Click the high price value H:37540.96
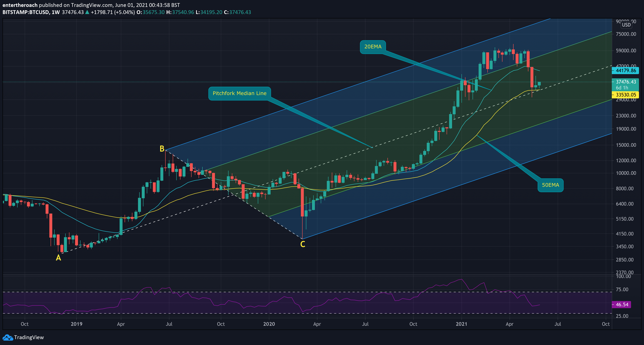This screenshot has height=345, width=644. click(180, 12)
